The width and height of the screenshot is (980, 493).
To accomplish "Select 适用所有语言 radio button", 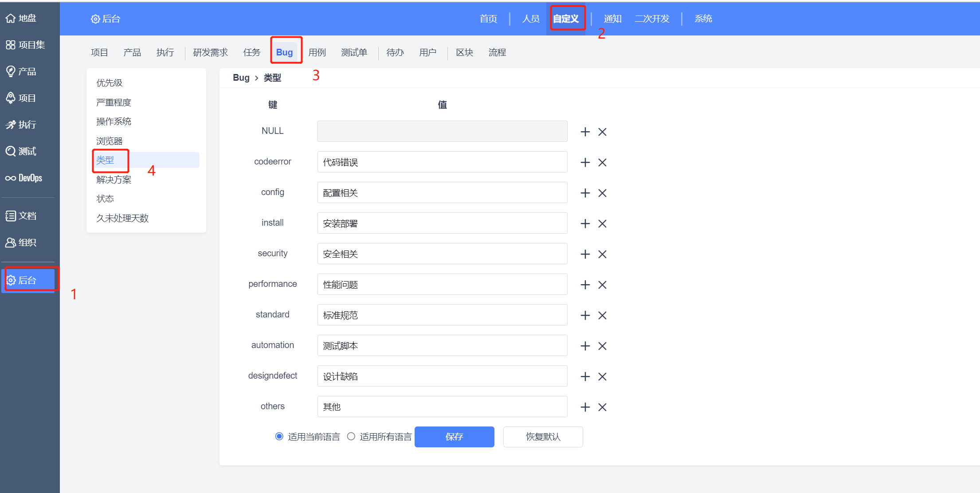I will [x=351, y=436].
